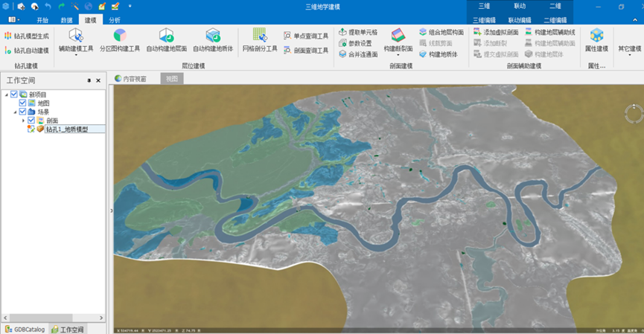
Task: Uncheck the 场景 checkbox
Action: [22, 112]
